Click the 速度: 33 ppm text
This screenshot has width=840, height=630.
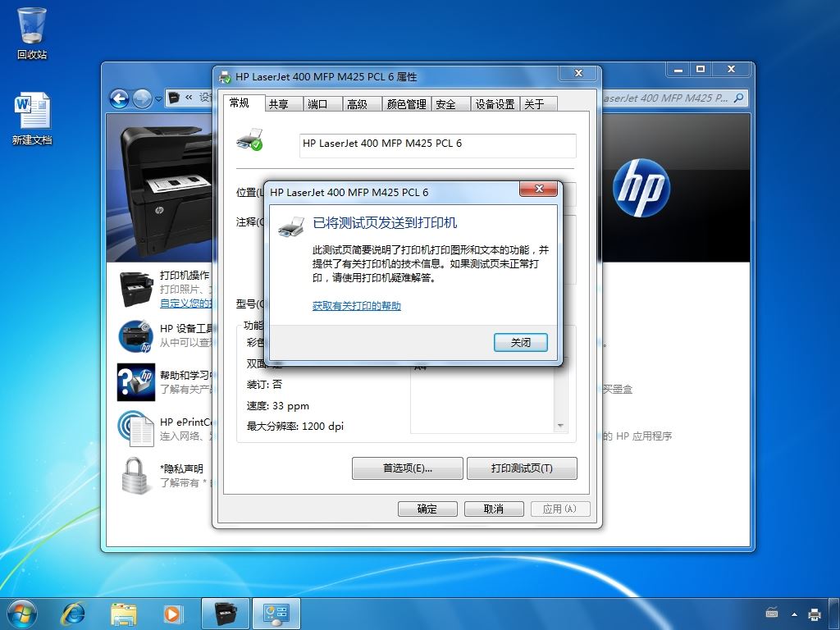point(277,406)
